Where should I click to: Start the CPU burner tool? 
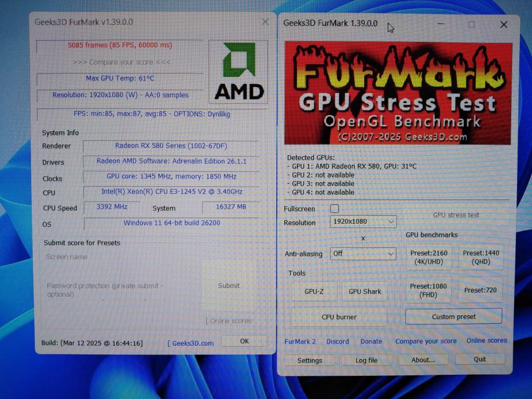339,317
